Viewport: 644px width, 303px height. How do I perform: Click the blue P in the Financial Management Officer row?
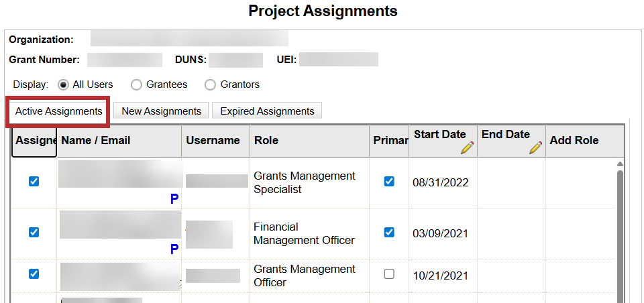[x=174, y=249]
